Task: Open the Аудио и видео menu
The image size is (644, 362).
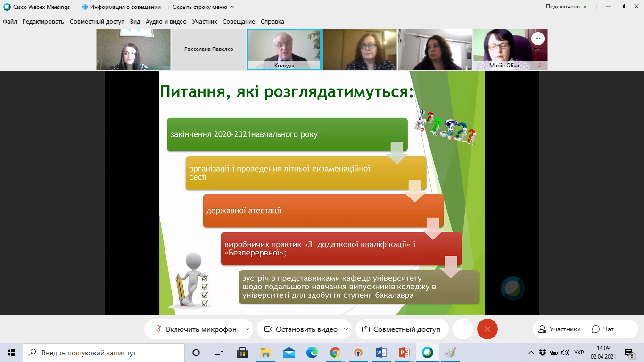Action: pyautogui.click(x=166, y=21)
